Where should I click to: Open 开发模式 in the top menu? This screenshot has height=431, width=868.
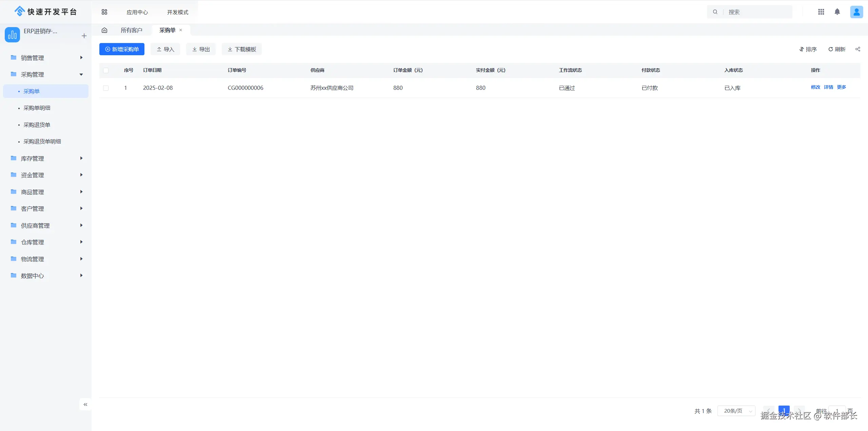pyautogui.click(x=177, y=12)
